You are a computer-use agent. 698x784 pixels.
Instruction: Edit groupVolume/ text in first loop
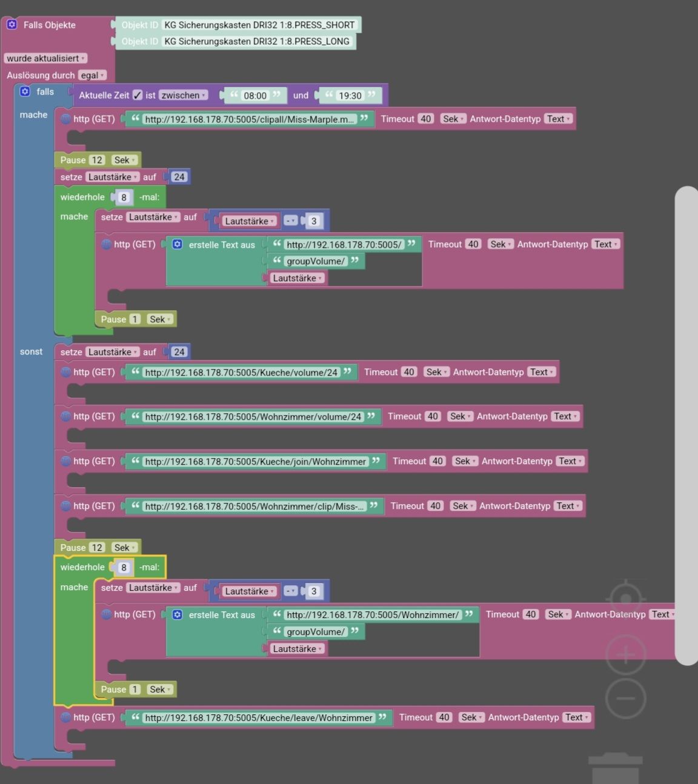(316, 261)
